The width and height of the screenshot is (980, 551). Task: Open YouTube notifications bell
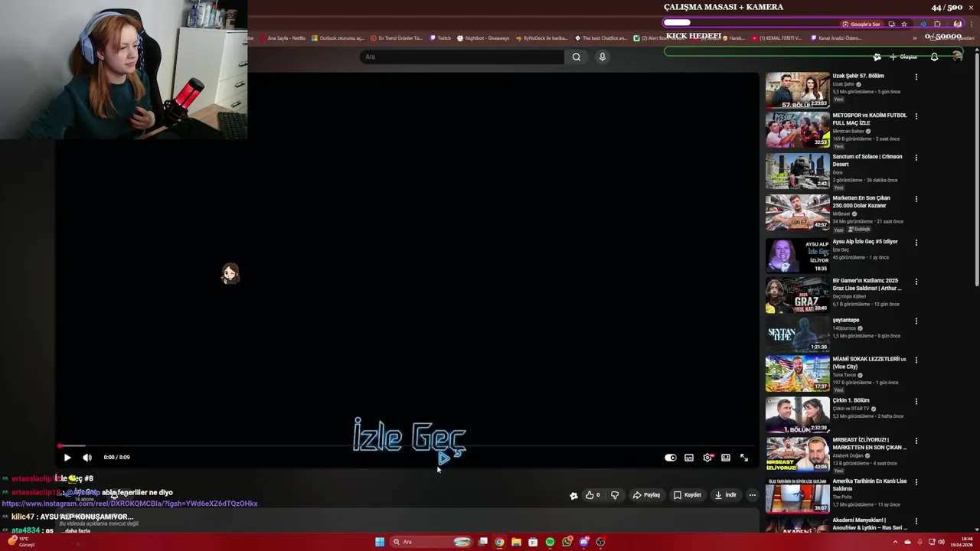pyautogui.click(x=934, y=57)
